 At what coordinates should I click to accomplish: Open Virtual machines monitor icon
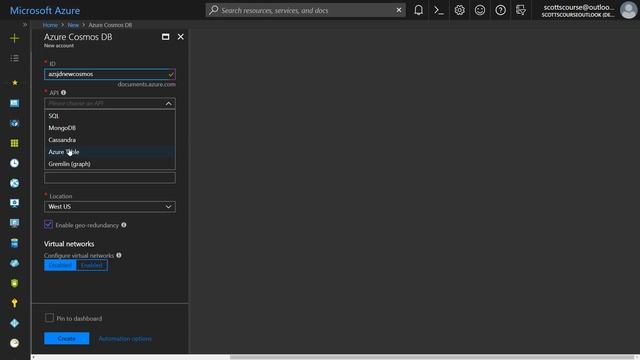click(14, 203)
